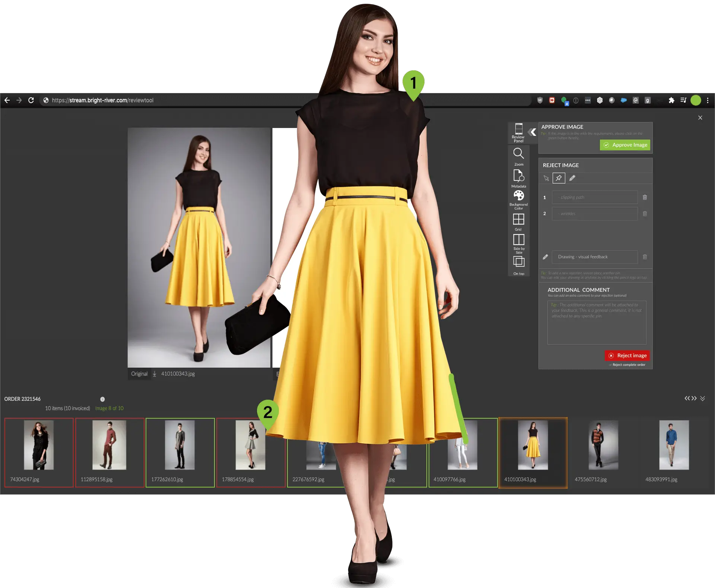Enable the Grid overlay view
Viewport: 715px width, 588px height.
pos(518,219)
